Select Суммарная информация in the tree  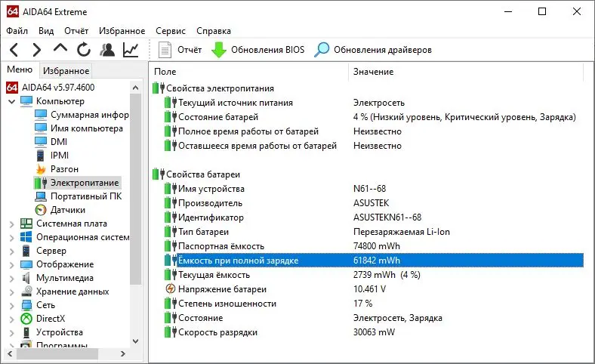pyautogui.click(x=90, y=115)
